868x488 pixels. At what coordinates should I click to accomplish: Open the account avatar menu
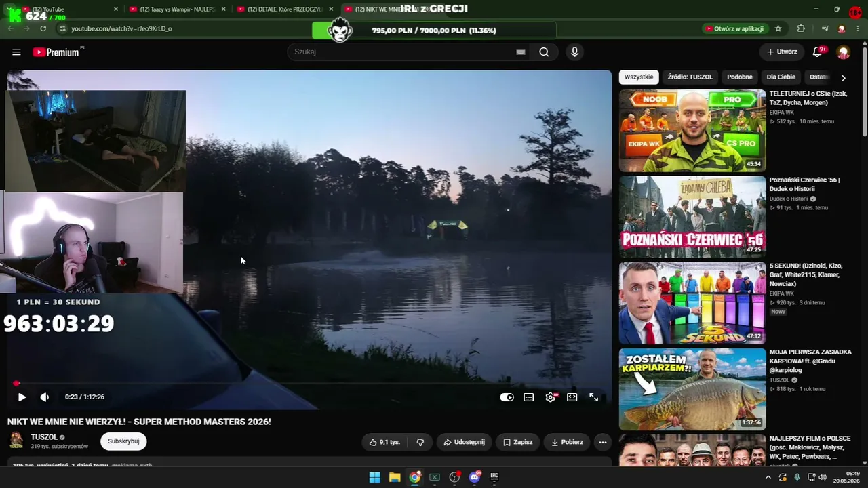tap(844, 52)
